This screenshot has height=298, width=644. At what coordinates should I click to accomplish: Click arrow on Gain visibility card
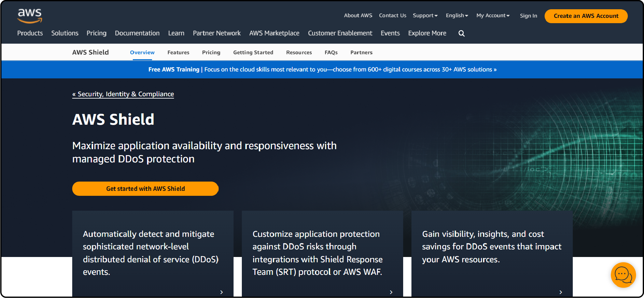[x=561, y=292]
